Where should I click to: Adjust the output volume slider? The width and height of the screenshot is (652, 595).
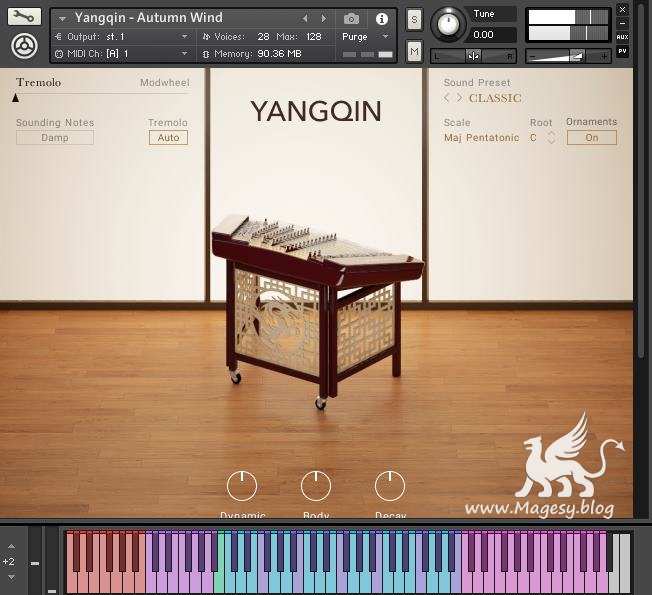568,56
